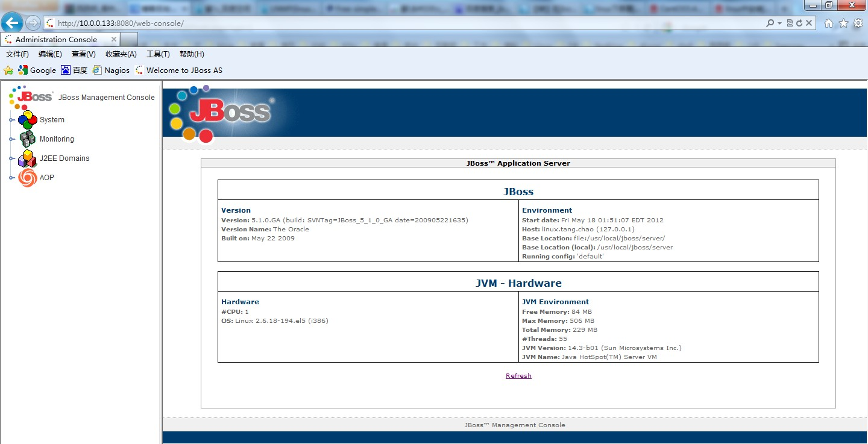Click the Running config: 'default' line

tap(563, 256)
